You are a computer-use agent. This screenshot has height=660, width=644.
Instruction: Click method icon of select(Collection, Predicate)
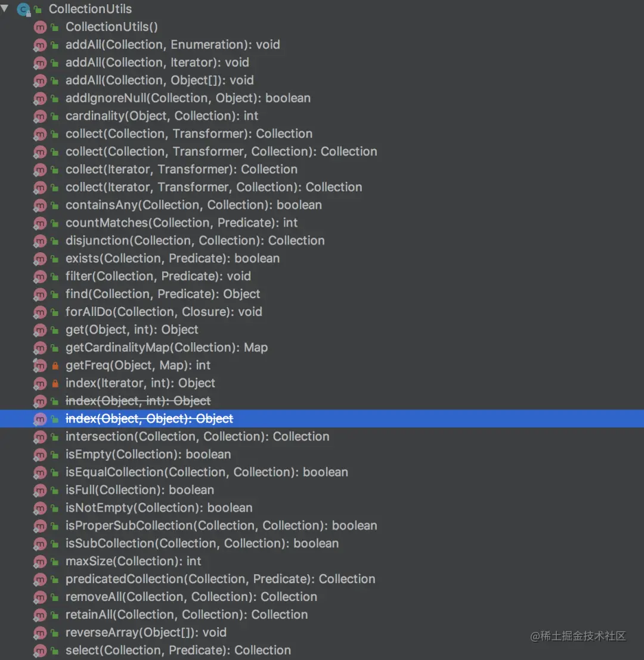[39, 650]
